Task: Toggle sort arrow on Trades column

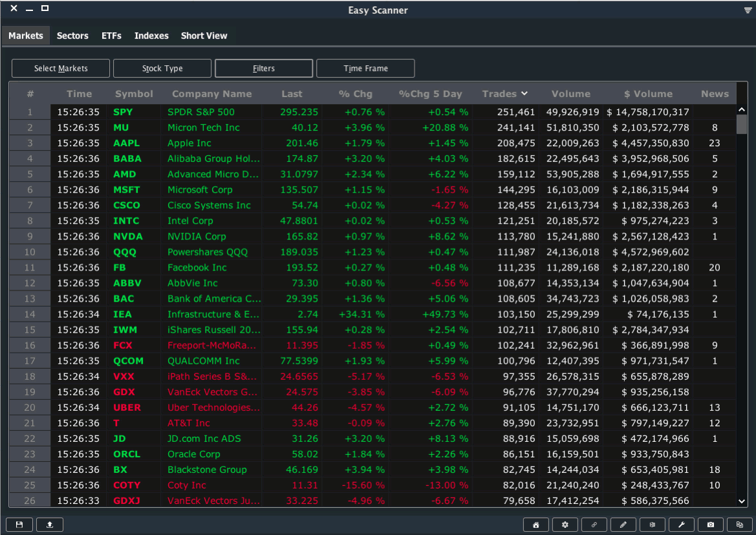Action: tap(524, 94)
